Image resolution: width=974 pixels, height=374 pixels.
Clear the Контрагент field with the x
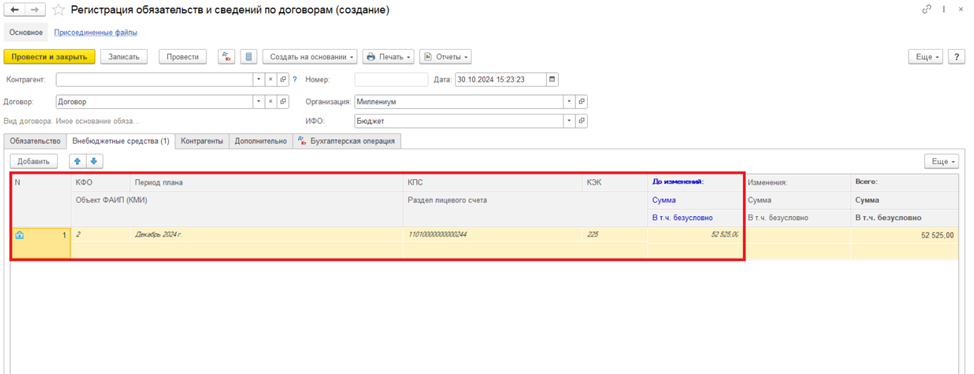[271, 80]
